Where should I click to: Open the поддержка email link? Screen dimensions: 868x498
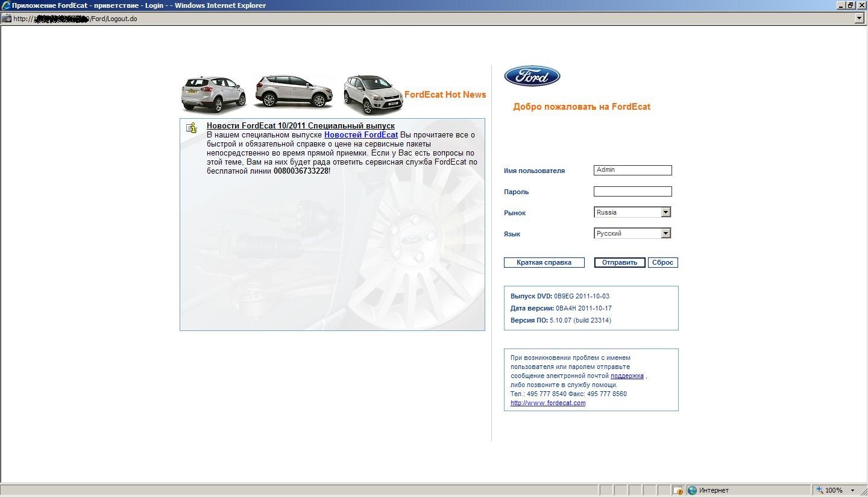(627, 376)
